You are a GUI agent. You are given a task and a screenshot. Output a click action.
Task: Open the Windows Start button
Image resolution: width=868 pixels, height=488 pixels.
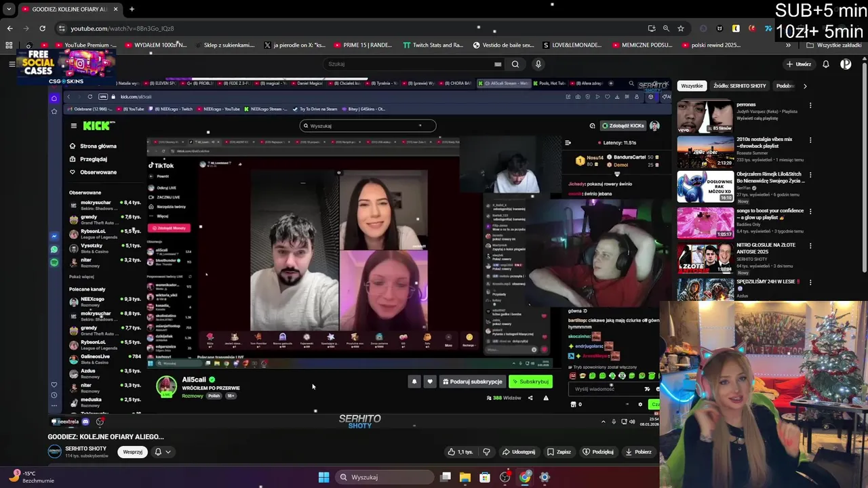(x=323, y=477)
